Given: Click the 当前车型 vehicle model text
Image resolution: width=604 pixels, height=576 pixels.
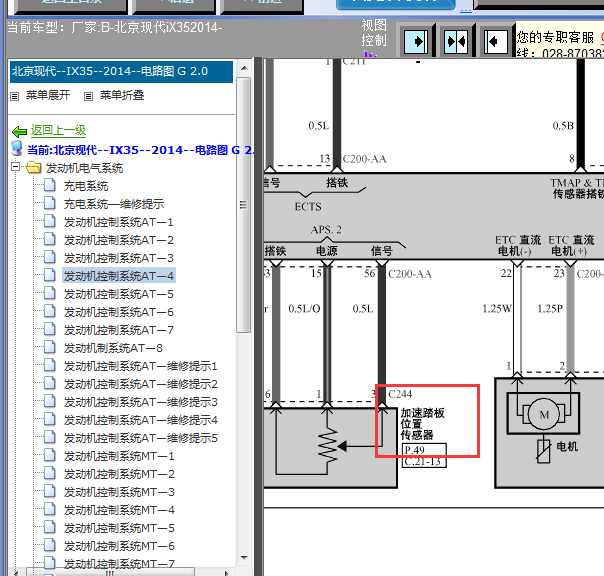Looking at the screenshot, I should point(115,28).
